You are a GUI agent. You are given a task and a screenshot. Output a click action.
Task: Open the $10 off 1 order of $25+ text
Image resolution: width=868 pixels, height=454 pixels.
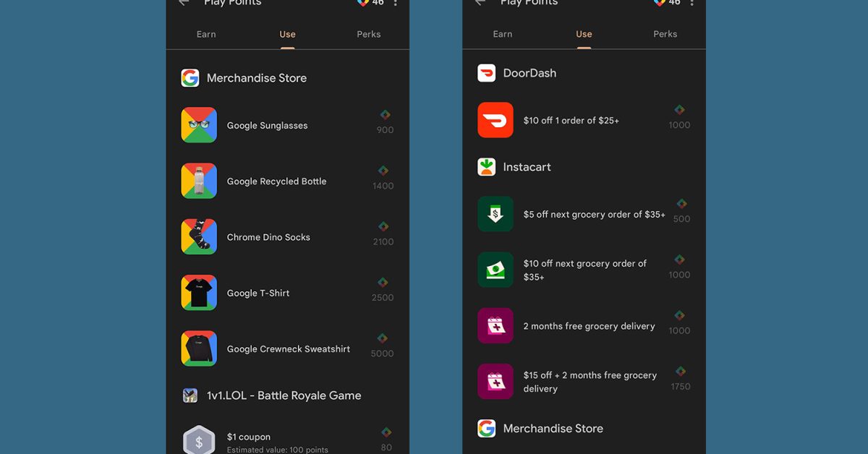[x=571, y=121]
